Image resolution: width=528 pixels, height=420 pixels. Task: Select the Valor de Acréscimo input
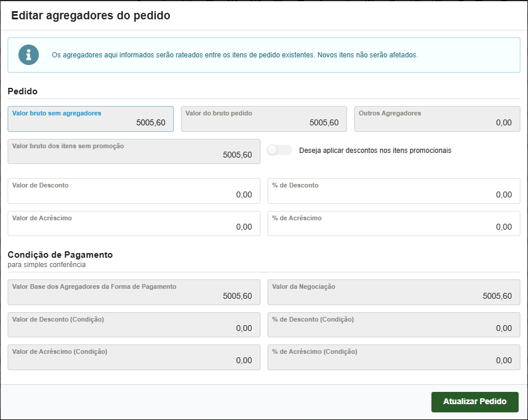(134, 224)
